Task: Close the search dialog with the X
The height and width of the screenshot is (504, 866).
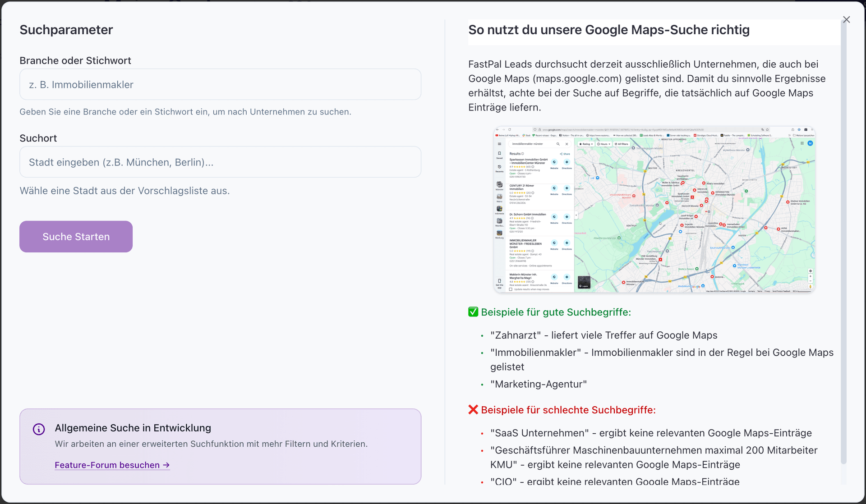Action: tap(846, 20)
